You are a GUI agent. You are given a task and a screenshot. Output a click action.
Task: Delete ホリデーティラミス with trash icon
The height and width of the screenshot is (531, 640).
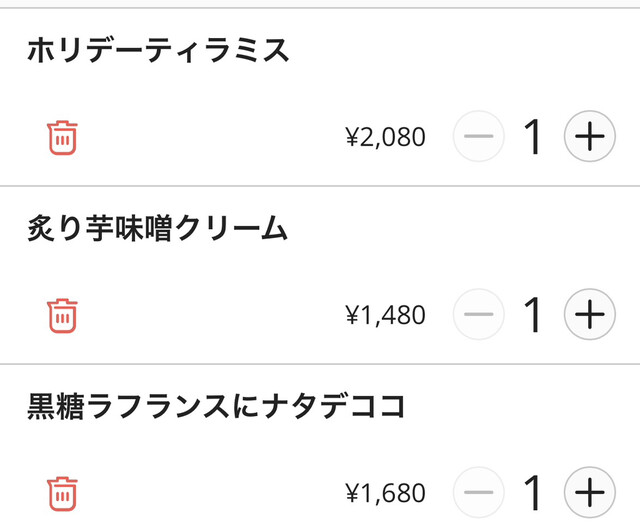(x=62, y=137)
